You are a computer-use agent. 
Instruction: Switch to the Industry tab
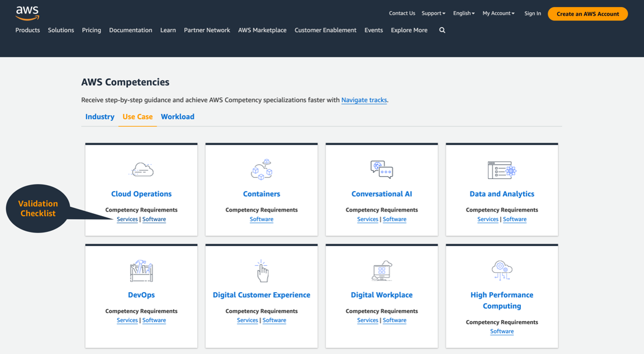tap(100, 117)
